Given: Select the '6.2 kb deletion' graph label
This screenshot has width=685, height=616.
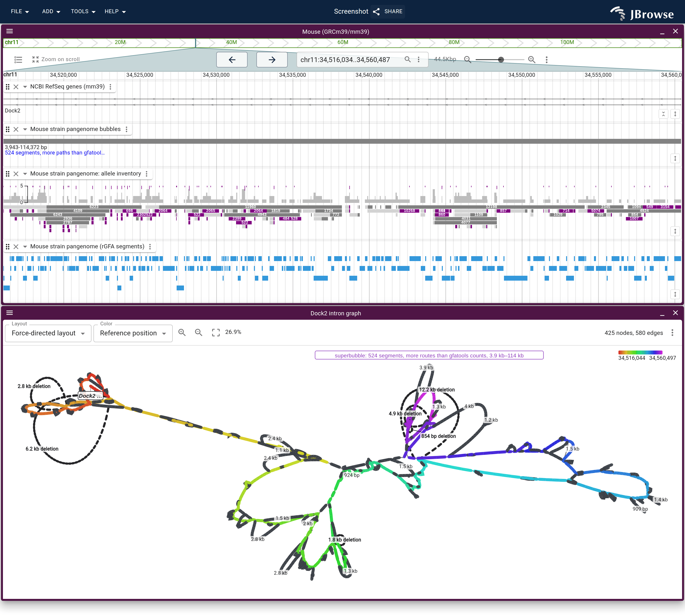Looking at the screenshot, I should coord(42,449).
